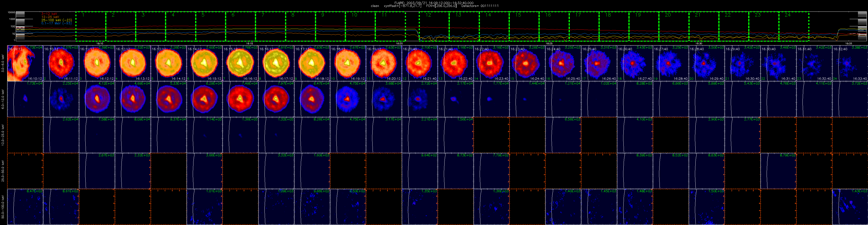868x225 pixels.
Task: Click the Detectors= 001111111 text
Action: (x=480, y=6)
